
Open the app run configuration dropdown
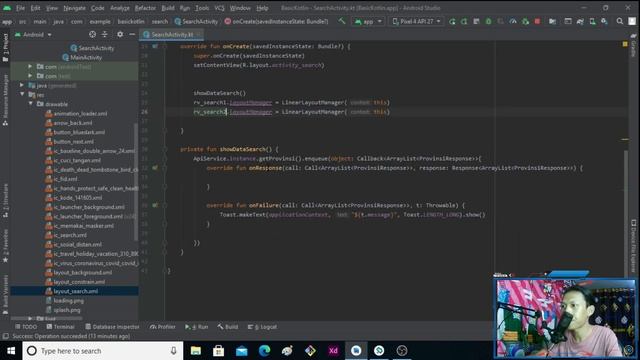[x=368, y=21]
